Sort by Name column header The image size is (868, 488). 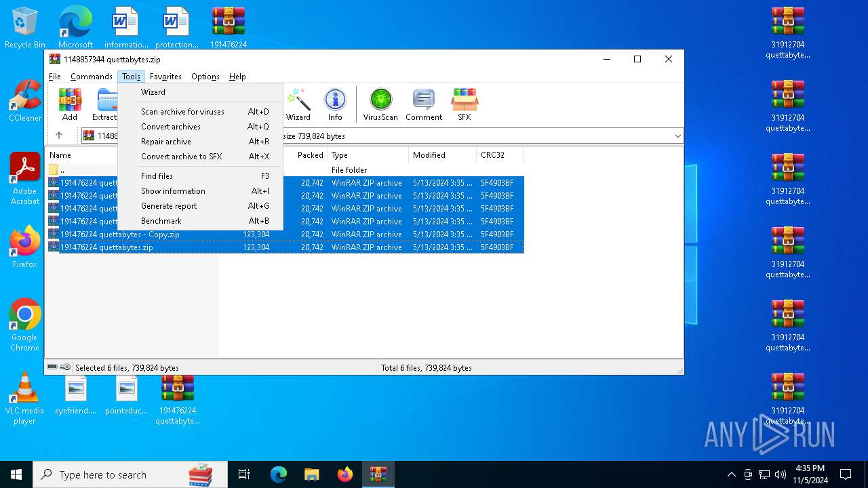tap(81, 155)
